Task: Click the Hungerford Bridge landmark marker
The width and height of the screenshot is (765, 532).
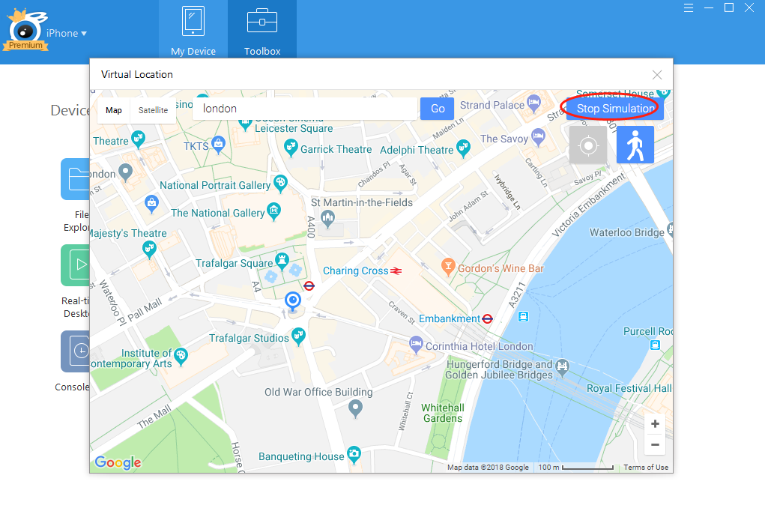Action: [x=562, y=367]
